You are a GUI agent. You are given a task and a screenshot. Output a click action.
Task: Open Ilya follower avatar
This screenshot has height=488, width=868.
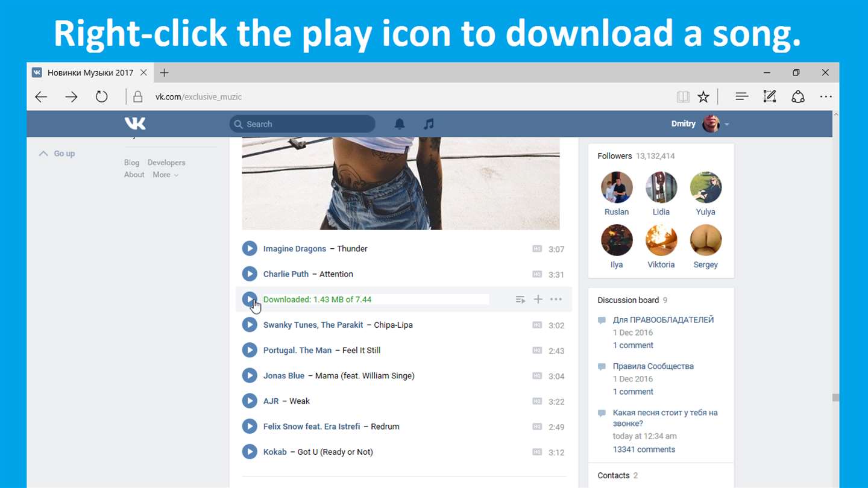(617, 240)
